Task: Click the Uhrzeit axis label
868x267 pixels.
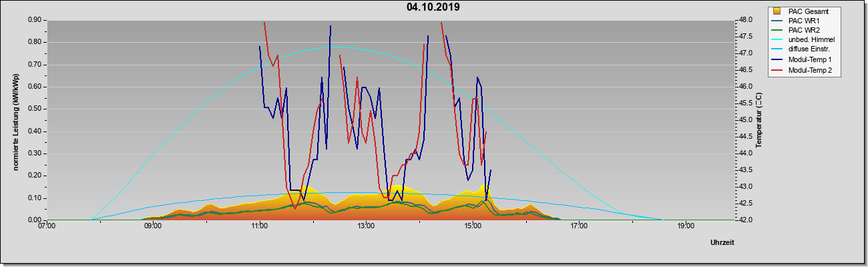Action: tap(722, 242)
